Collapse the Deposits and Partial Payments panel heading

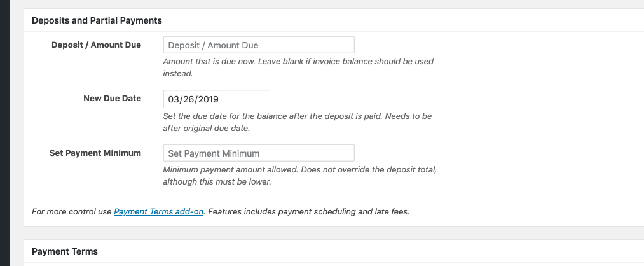pyautogui.click(x=97, y=20)
